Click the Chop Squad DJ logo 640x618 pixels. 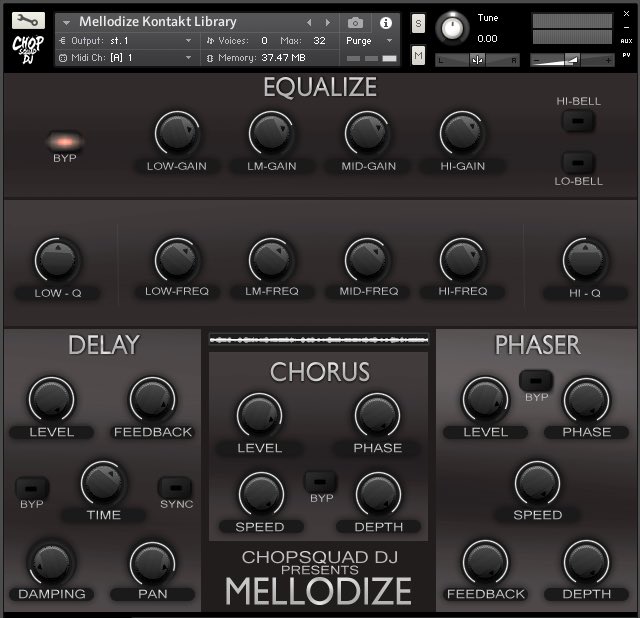pos(28,49)
